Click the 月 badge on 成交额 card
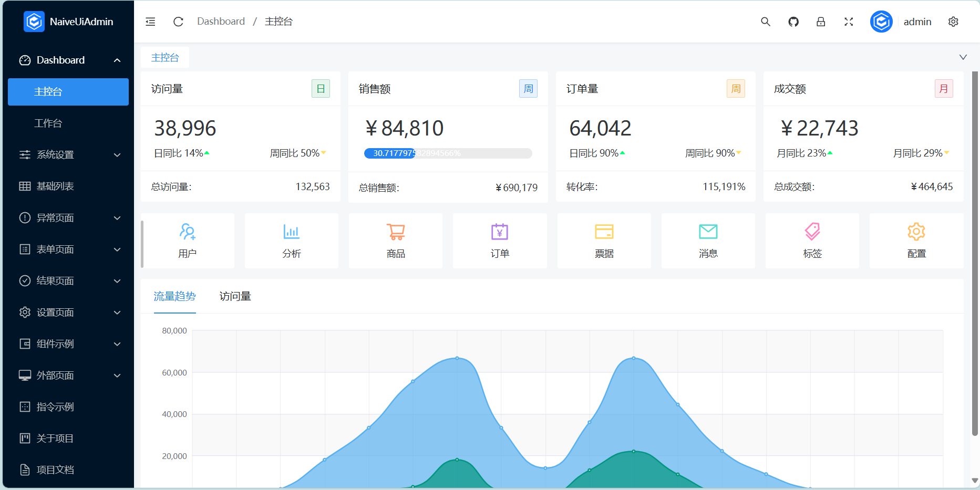The image size is (980, 490). click(x=944, y=89)
